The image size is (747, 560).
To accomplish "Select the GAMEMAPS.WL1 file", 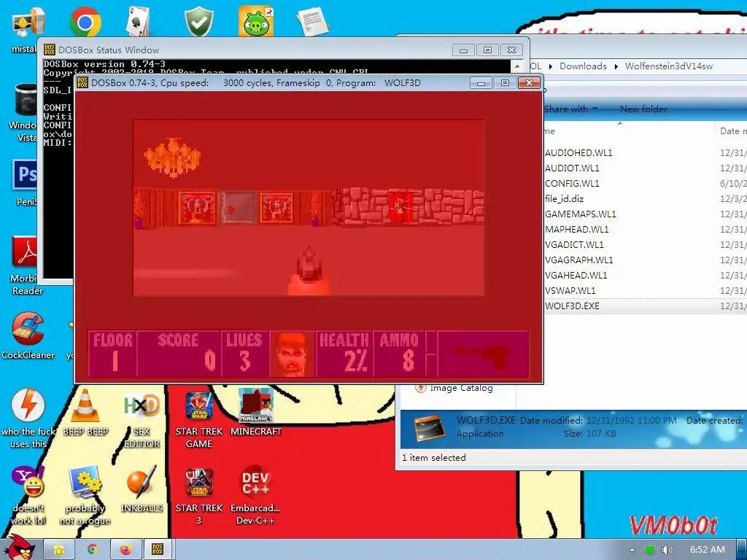I will [580, 214].
